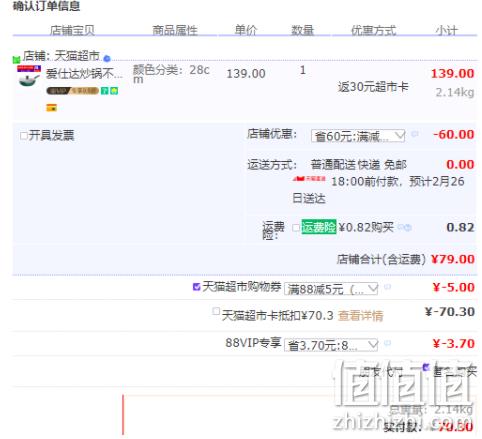Click the 颜色分类: 28cm attribute text

point(171,74)
